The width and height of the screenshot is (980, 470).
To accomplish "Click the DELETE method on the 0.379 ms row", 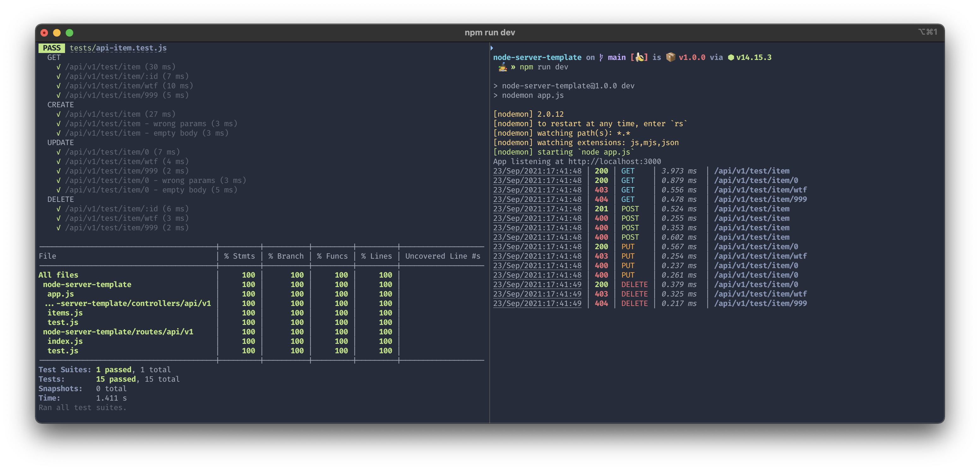I will 634,285.
